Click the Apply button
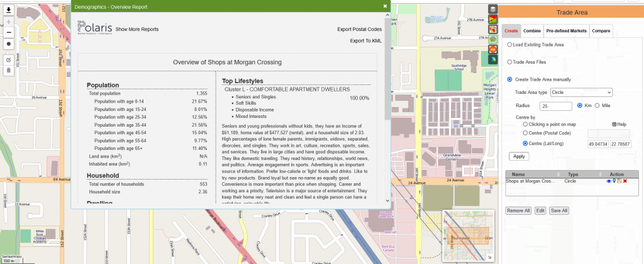Viewport: 644px width, 264px height. tap(519, 156)
